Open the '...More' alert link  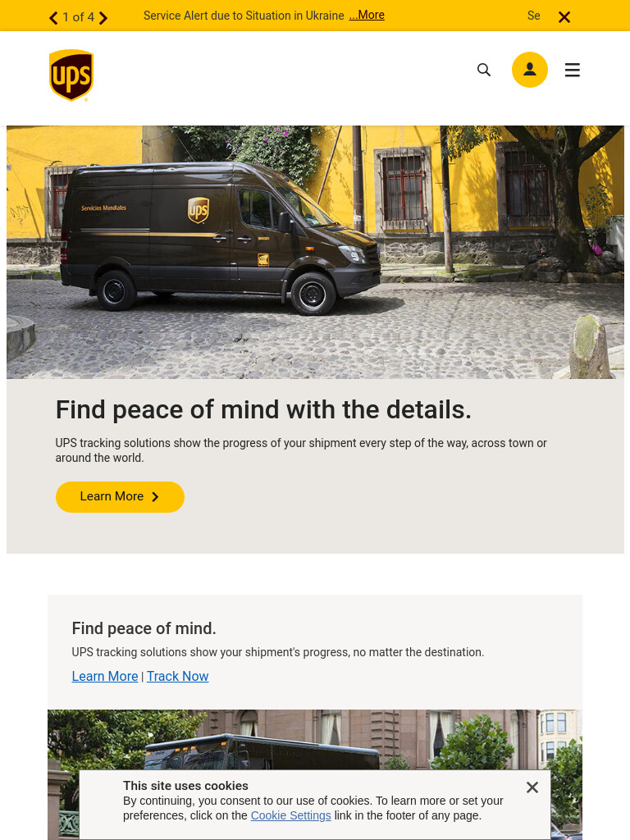(367, 15)
